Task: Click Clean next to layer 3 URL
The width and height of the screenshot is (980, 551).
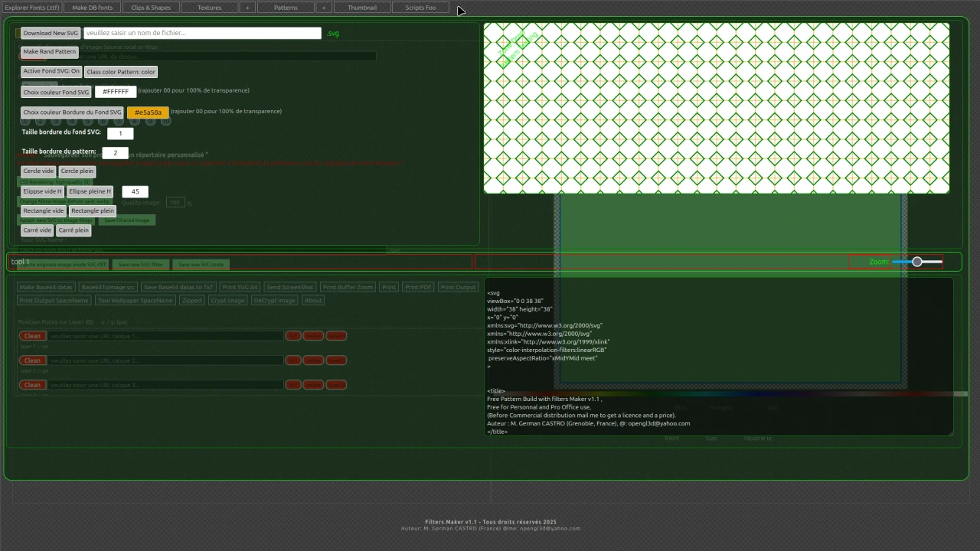Action: (32, 384)
